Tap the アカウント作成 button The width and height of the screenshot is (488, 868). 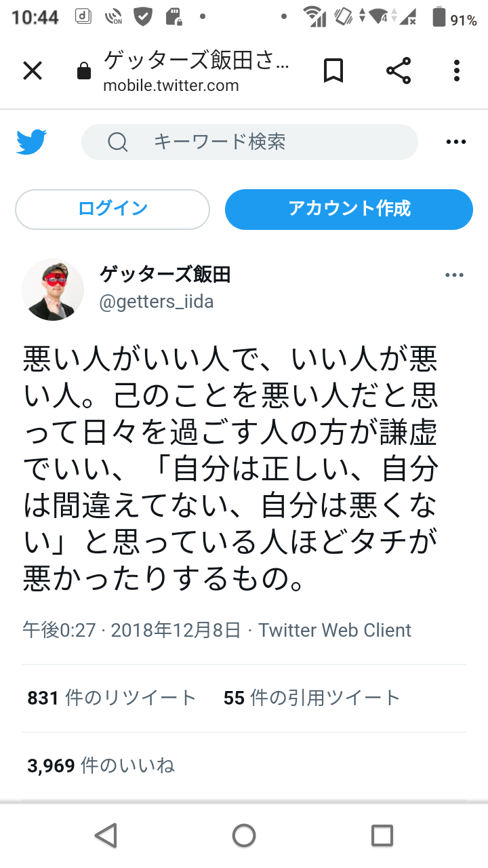coord(349,209)
